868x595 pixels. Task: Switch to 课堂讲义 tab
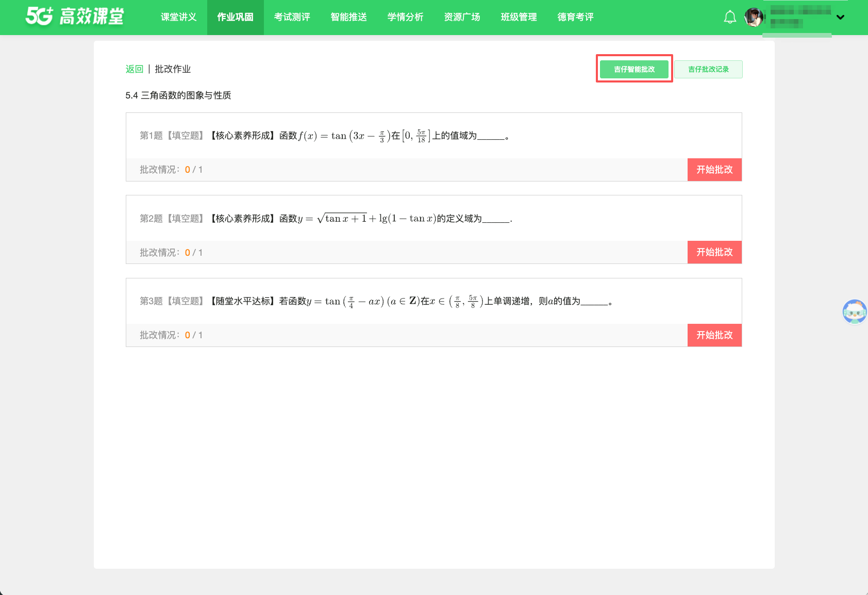point(179,17)
